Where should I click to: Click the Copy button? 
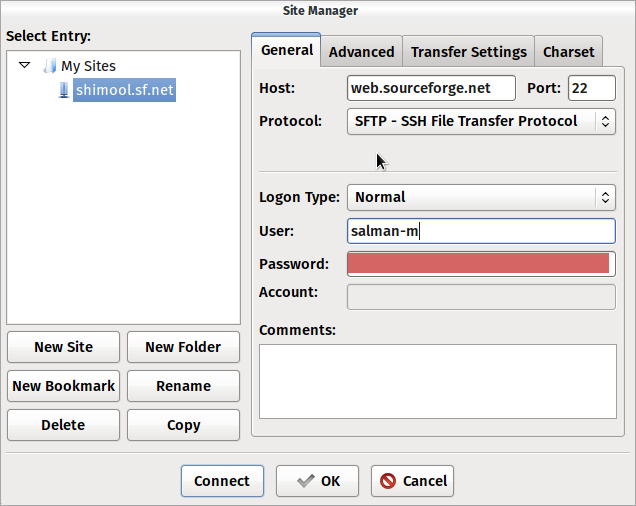pos(183,425)
